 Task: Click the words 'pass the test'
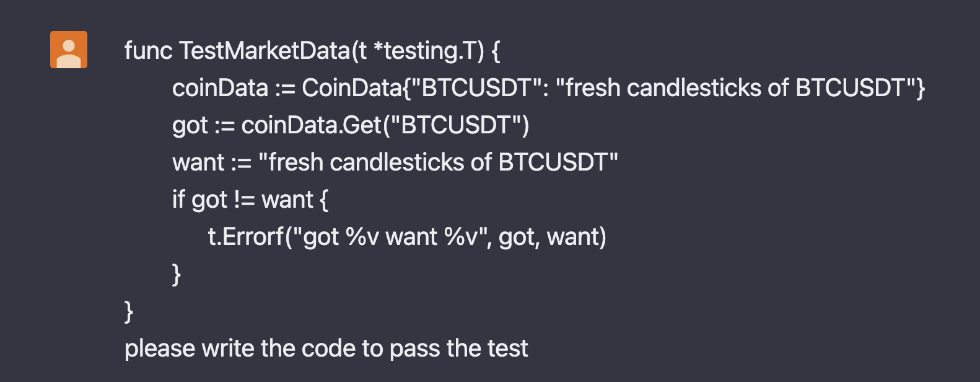(459, 349)
